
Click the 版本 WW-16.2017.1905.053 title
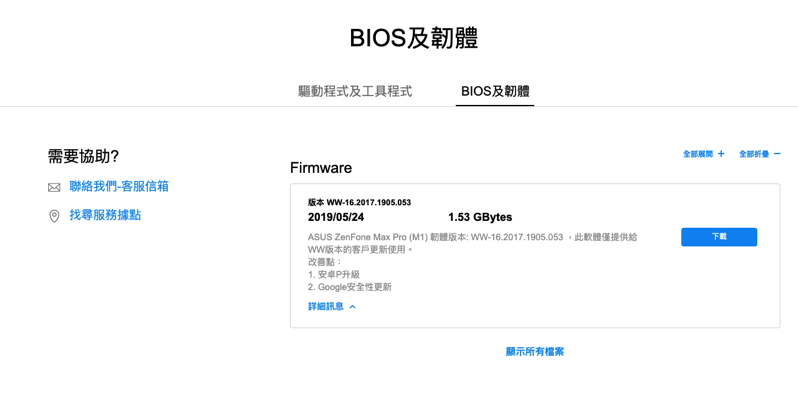tap(359, 202)
